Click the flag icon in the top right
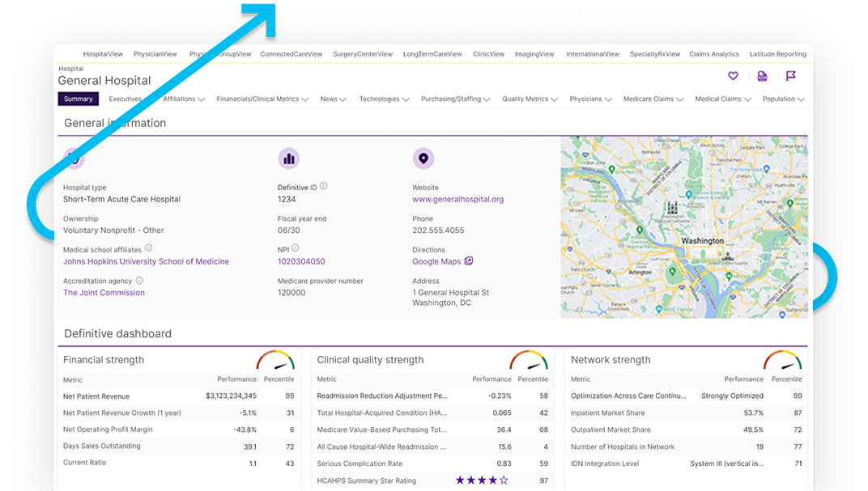The image size is (868, 491). coord(789,75)
